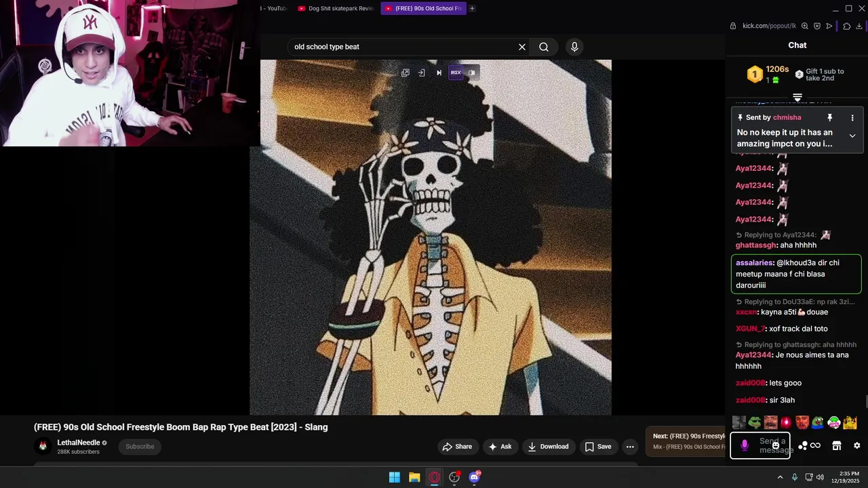
Task: Open the browser extensions puzzle icon
Action: [x=847, y=26]
